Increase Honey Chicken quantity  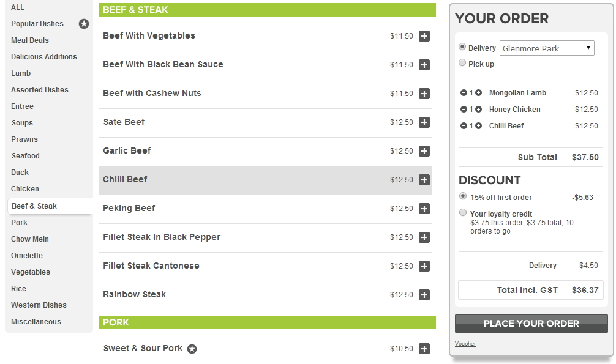pos(478,110)
